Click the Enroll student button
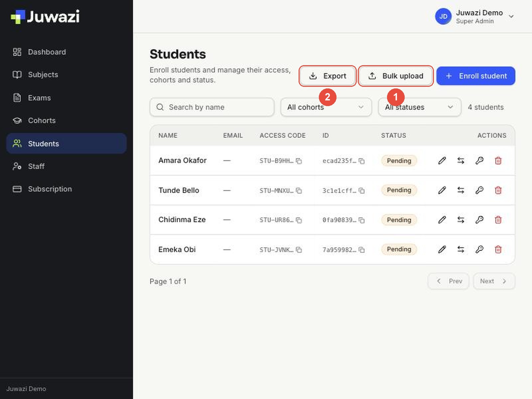Screen dimensions: 532x399 pyautogui.click(x=476, y=76)
